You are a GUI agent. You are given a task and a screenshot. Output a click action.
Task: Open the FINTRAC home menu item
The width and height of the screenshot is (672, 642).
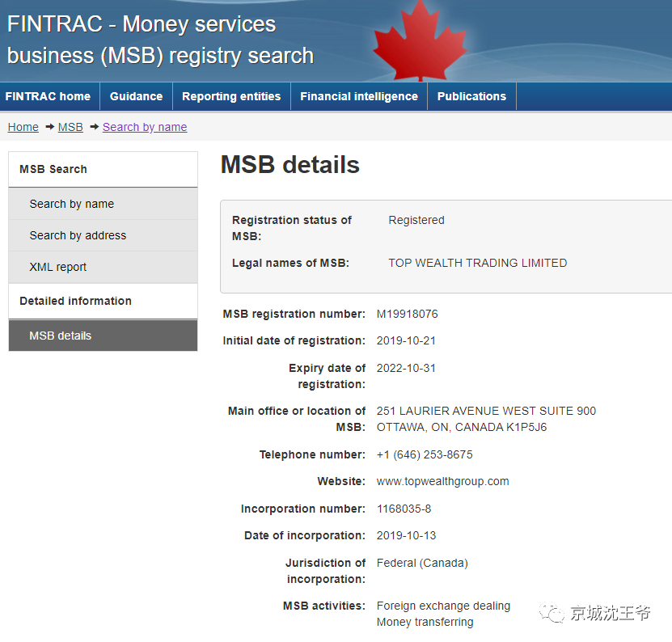[48, 96]
